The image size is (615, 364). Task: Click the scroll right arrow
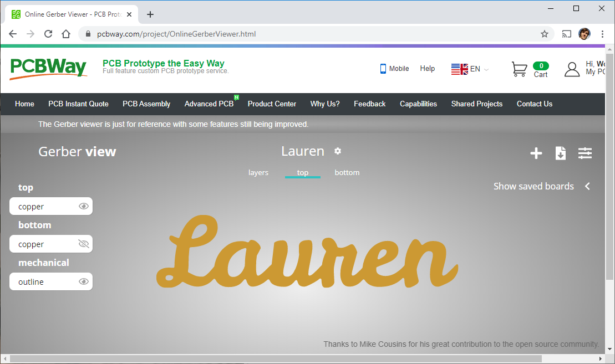[601, 359]
